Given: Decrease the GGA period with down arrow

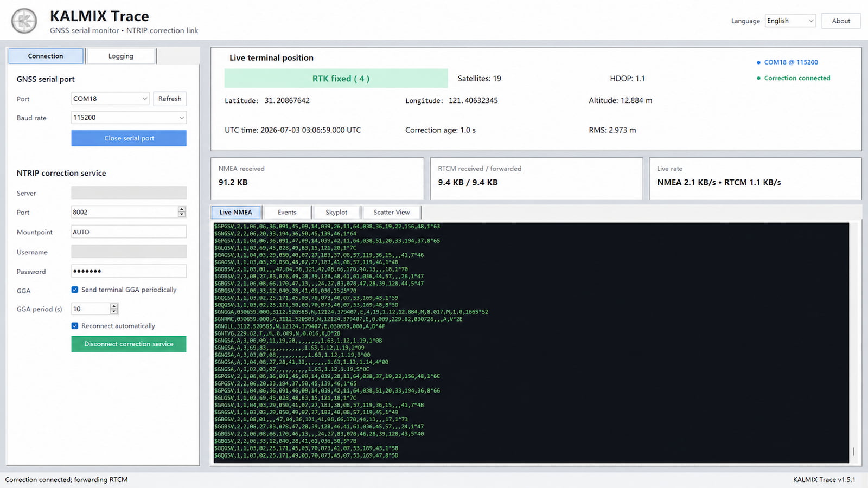Looking at the screenshot, I should point(114,312).
